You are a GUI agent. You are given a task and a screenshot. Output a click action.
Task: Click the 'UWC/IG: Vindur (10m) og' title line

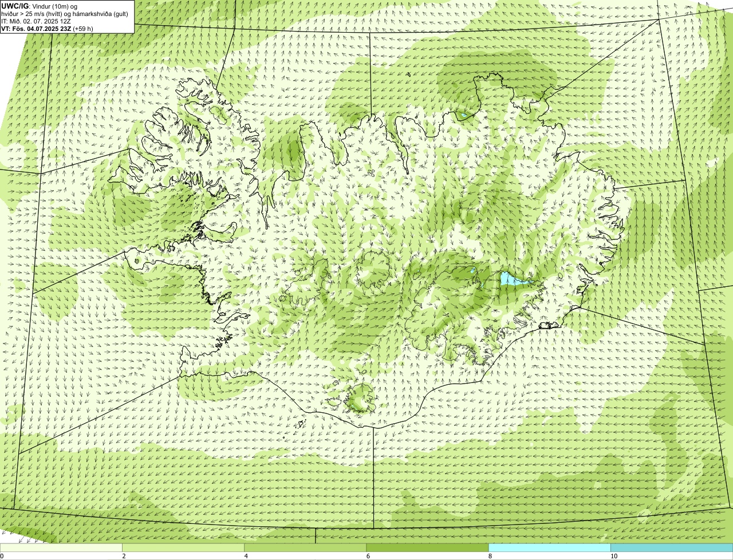[40, 6]
